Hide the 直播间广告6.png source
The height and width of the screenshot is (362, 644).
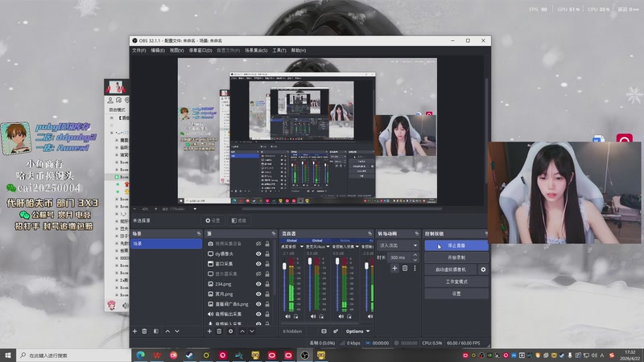(258, 304)
